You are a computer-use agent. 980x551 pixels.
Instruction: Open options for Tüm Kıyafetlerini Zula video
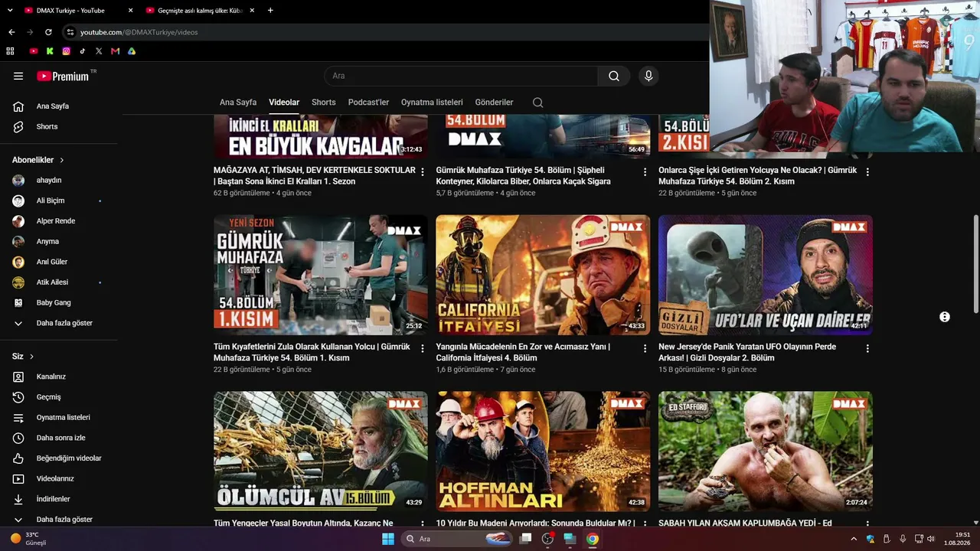tap(423, 349)
